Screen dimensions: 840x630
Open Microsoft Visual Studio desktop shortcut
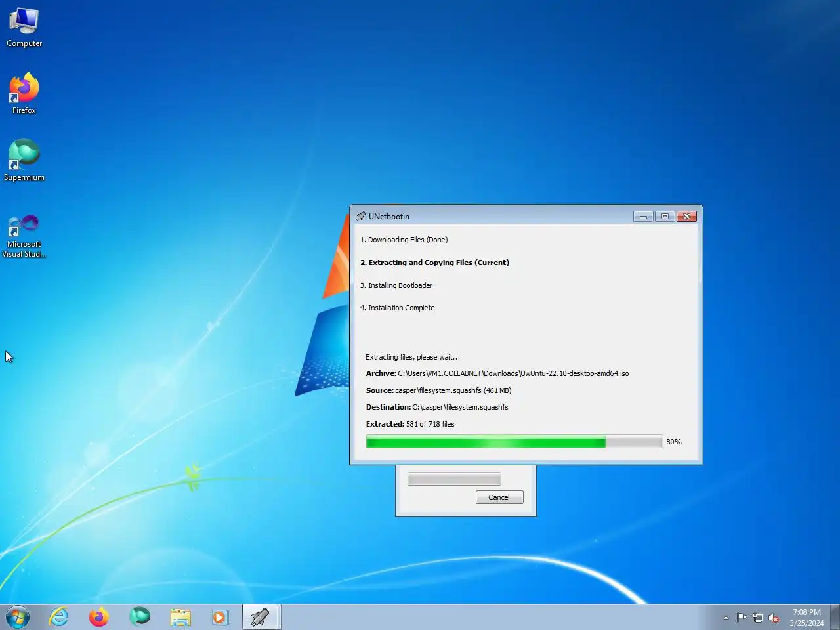[24, 235]
